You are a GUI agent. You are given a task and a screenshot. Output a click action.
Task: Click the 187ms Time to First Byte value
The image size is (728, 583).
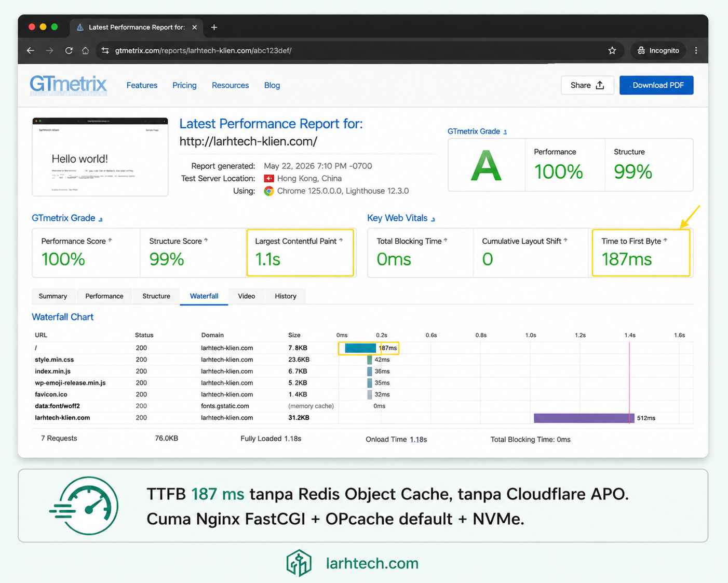click(626, 259)
